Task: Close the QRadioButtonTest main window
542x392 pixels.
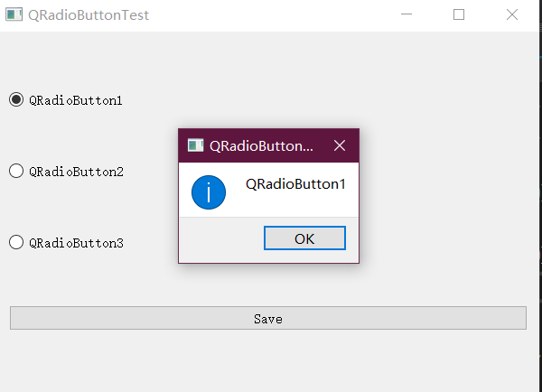Action: [512, 15]
